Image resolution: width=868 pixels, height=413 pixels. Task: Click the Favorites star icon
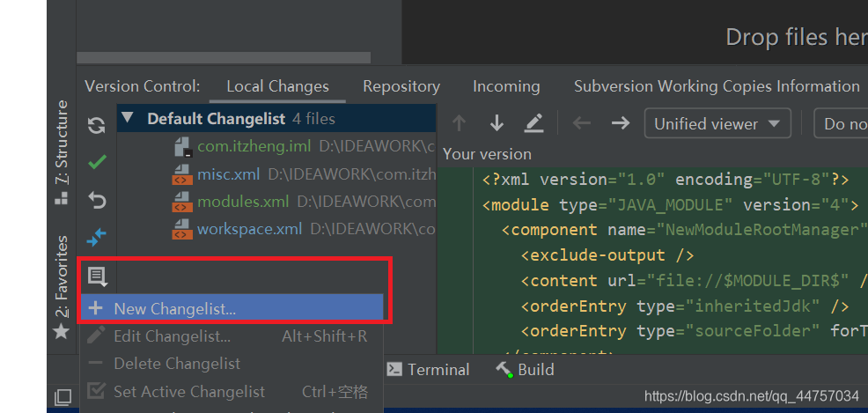[61, 332]
